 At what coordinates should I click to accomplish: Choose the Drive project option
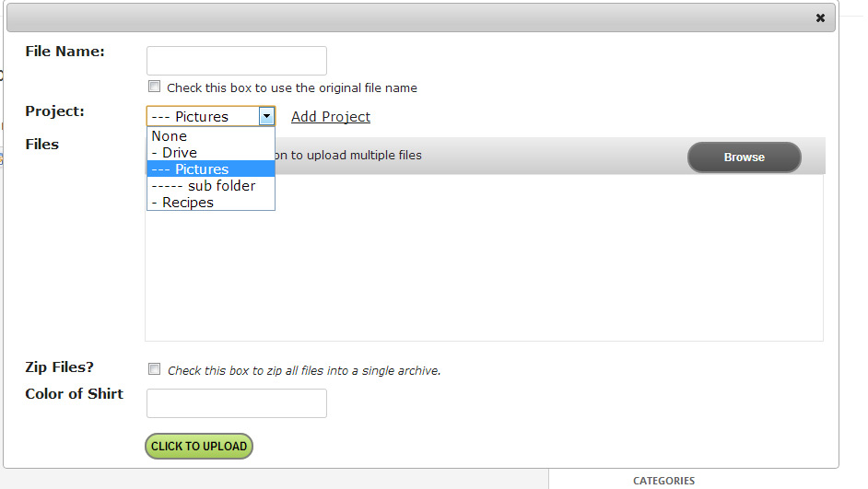[210, 153]
